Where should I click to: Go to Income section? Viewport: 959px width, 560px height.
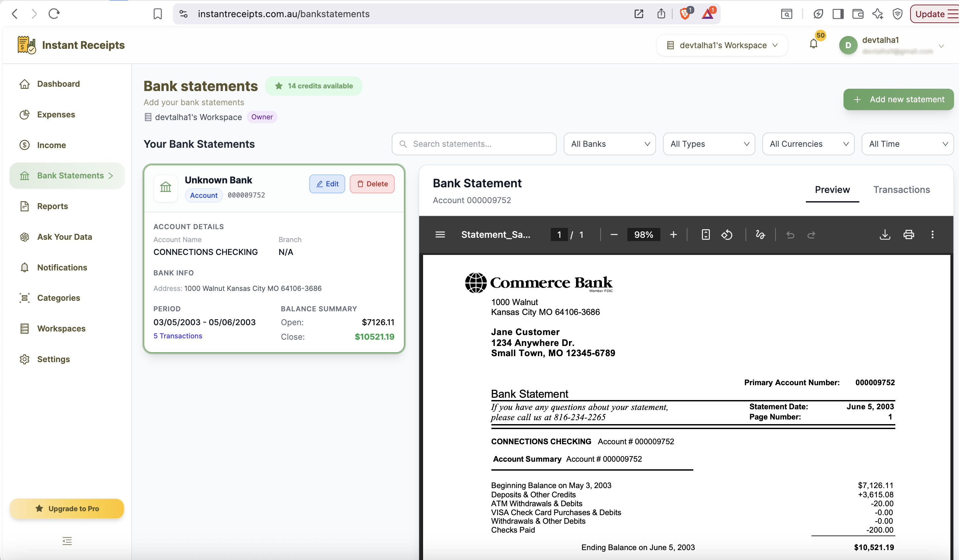(x=67, y=145)
